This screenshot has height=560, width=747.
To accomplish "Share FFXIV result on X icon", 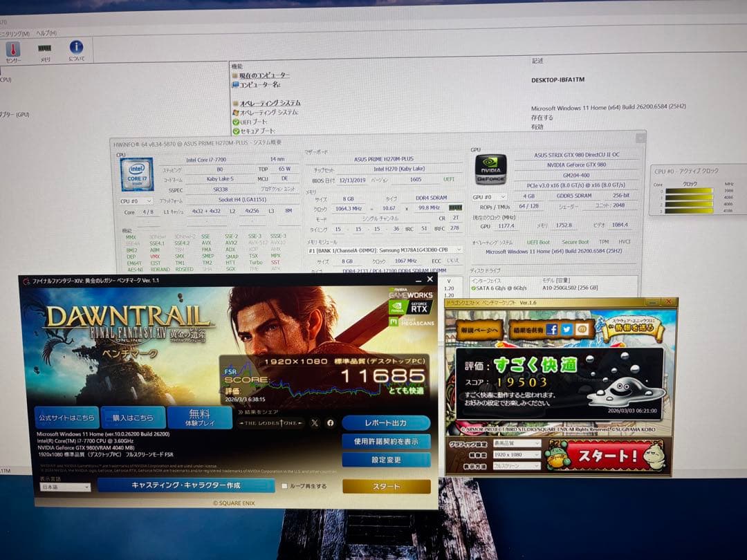I will 315,423.
